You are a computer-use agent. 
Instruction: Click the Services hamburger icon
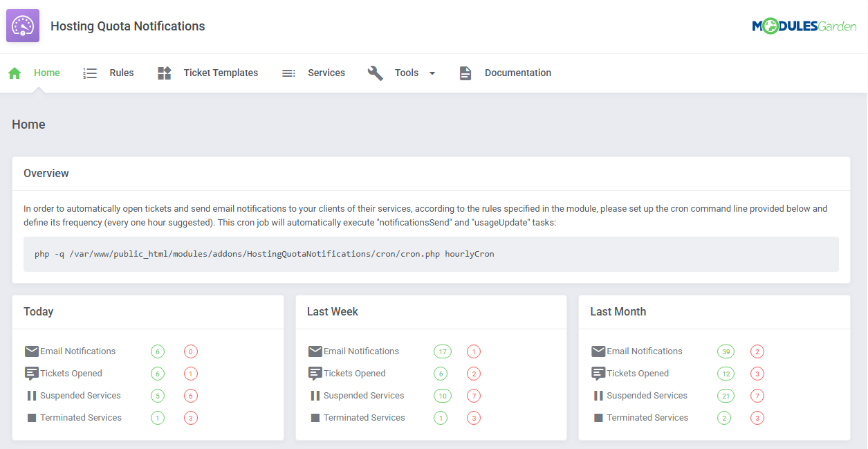point(288,72)
